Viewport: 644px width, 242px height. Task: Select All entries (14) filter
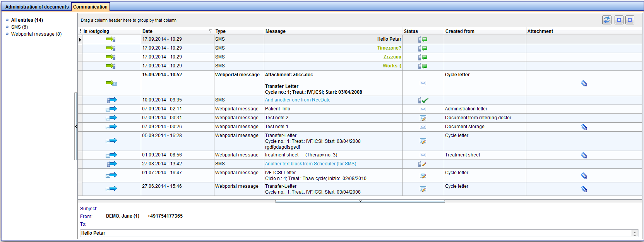pos(27,20)
